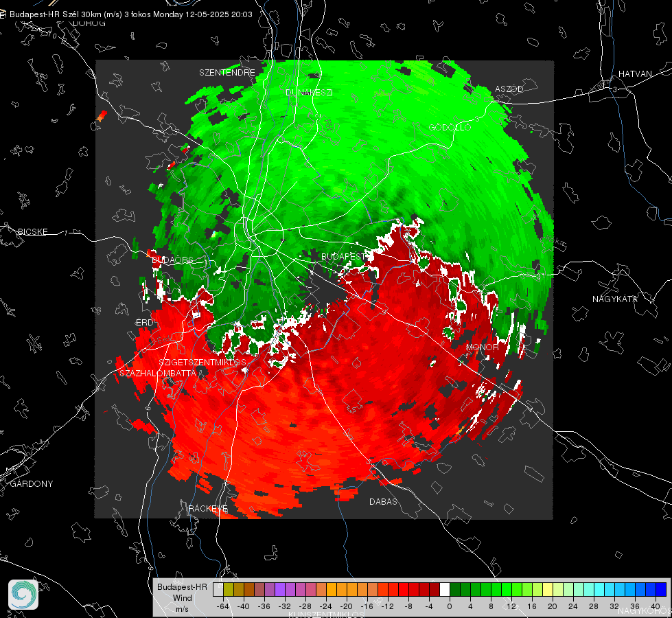Screen dimensions: 672x618
Task: Pick the olive swatch above -64
Action: coord(229,590)
